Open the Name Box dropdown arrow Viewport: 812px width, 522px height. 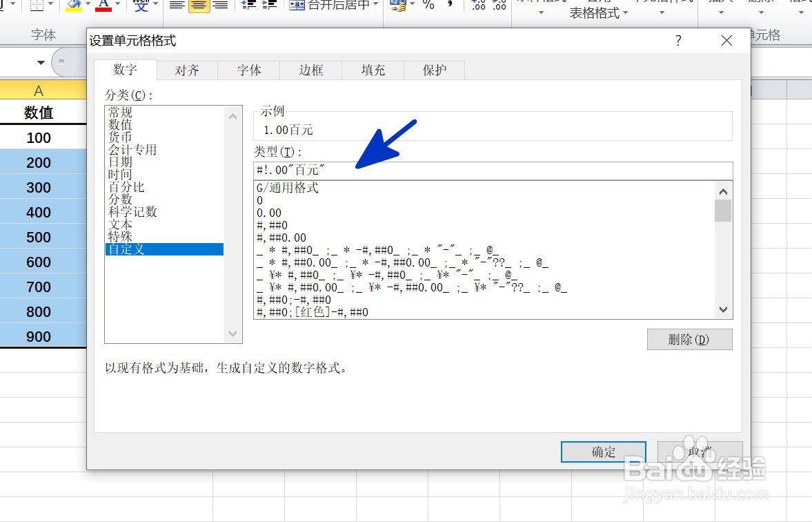tap(41, 63)
